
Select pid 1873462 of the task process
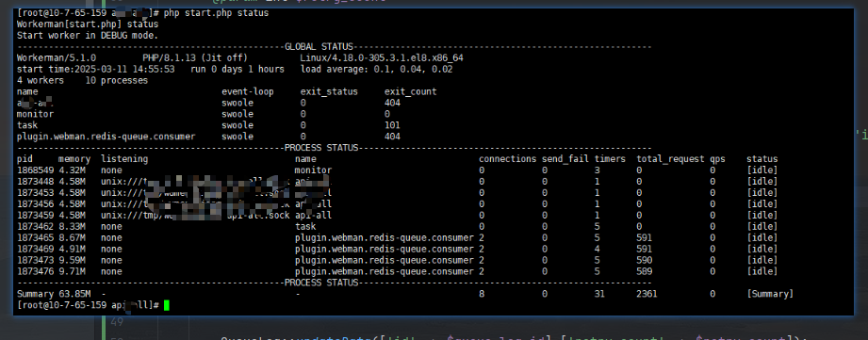pos(36,227)
